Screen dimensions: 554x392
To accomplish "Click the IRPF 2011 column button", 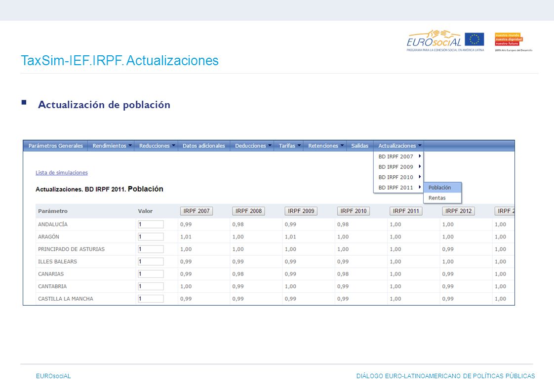I will (x=406, y=211).
